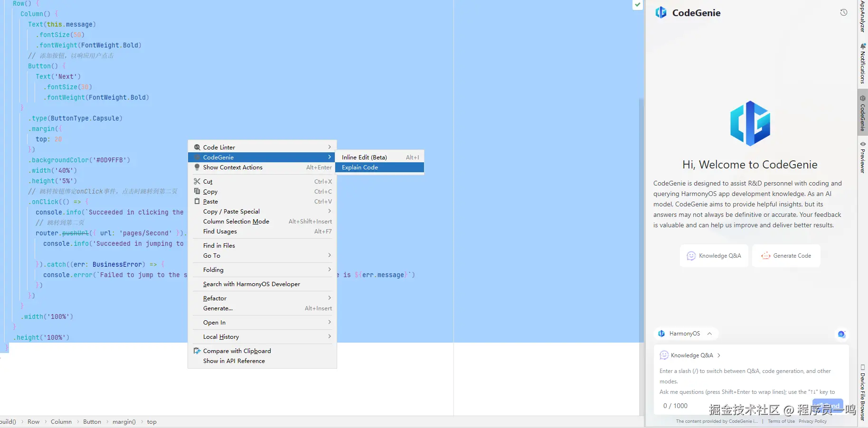The width and height of the screenshot is (868, 428).
Task: Select Column Selection Mode in the context menu
Action: (262, 222)
